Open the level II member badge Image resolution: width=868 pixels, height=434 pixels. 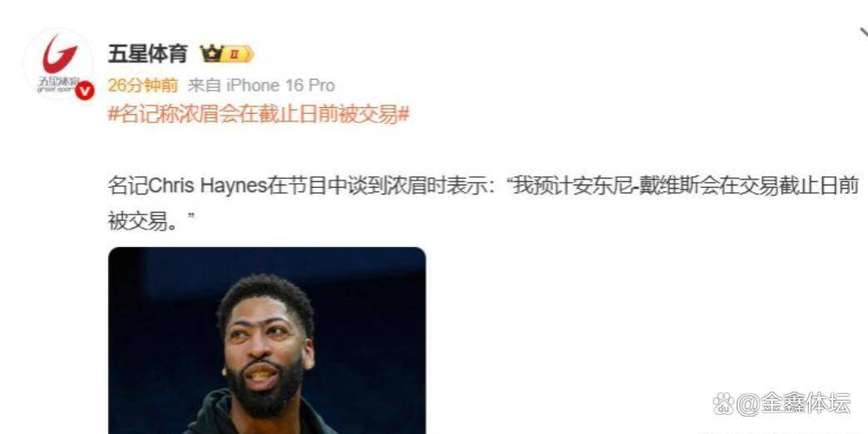click(238, 54)
